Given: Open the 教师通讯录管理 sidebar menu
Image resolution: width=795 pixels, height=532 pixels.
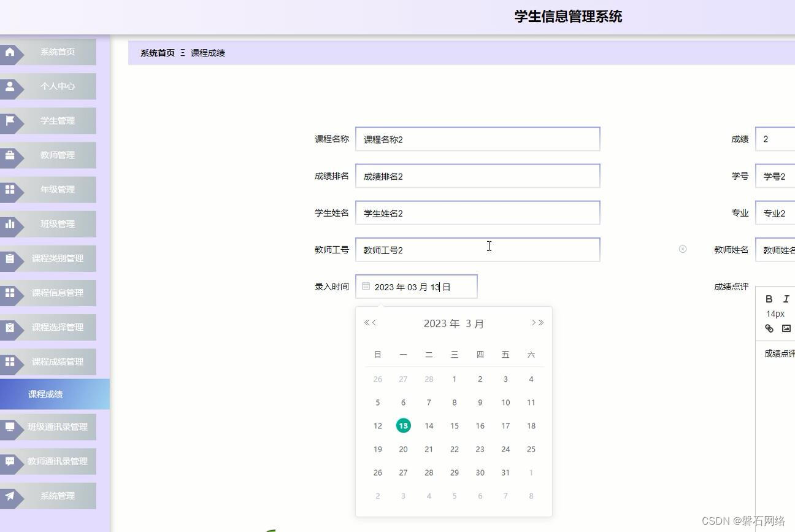Looking at the screenshot, I should click(56, 461).
